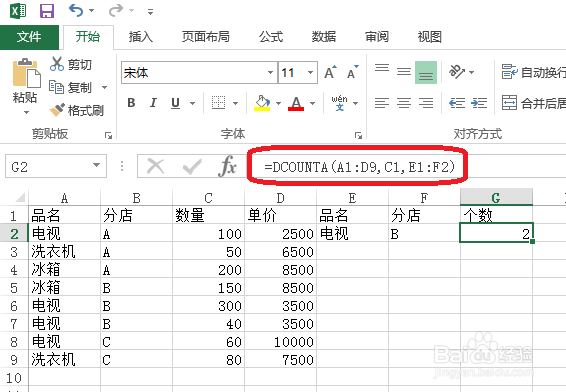Click the top align icon
This screenshot has height=392, width=566.
pos(382,69)
